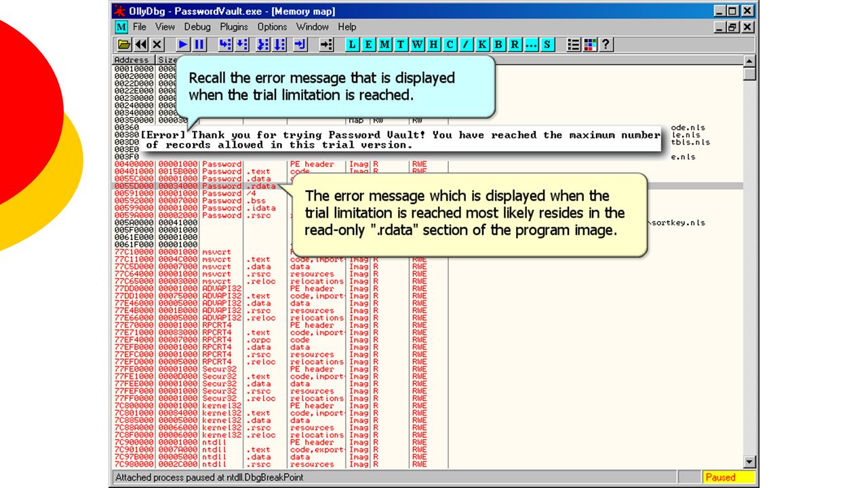Click the Paused status indicator
The image size is (868, 488).
728,477
